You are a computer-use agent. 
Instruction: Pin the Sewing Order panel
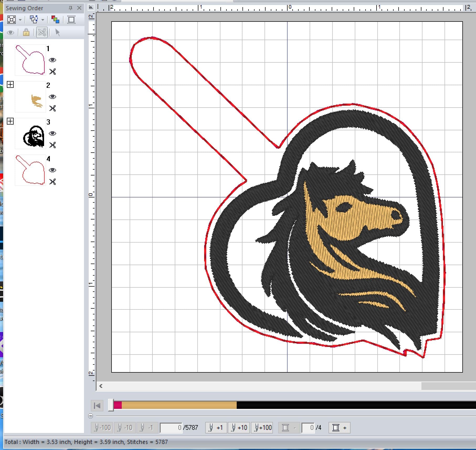70,8
